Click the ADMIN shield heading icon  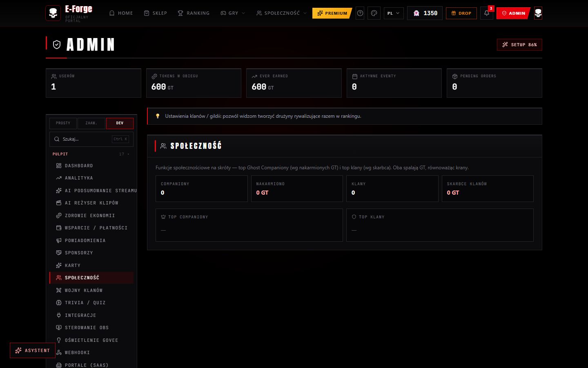click(x=57, y=45)
